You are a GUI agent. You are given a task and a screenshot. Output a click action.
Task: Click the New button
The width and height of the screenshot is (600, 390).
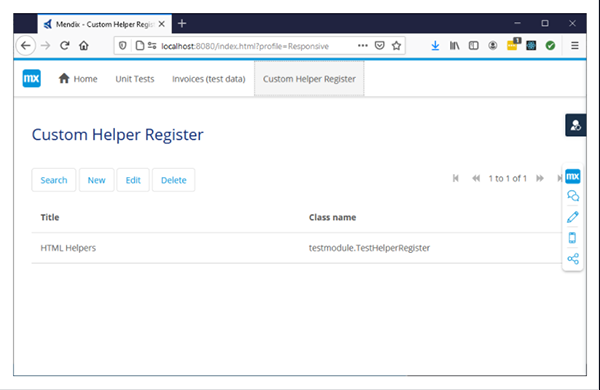(96, 180)
